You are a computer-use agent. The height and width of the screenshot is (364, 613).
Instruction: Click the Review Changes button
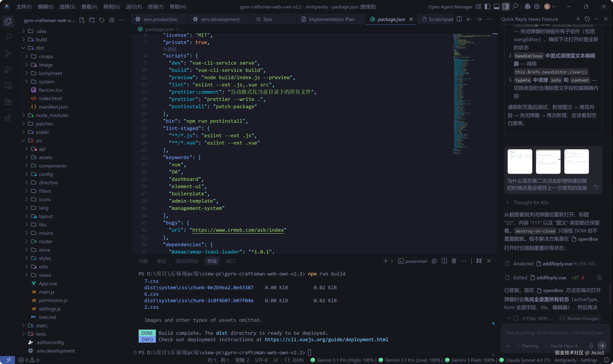pyautogui.click(x=580, y=318)
